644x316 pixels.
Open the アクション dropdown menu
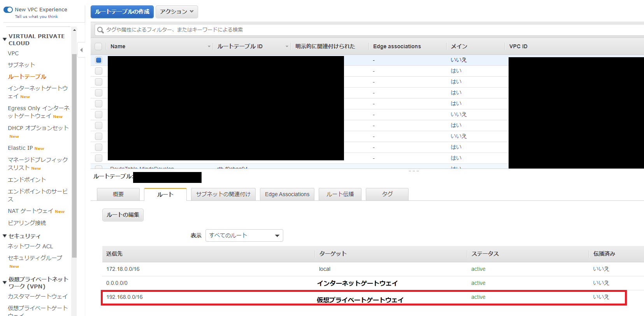coord(177,12)
